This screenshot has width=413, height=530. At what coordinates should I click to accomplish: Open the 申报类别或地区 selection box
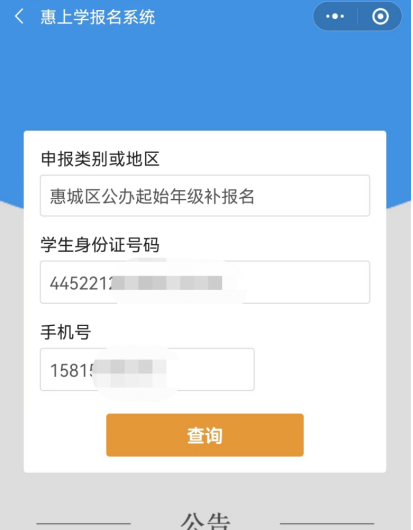click(205, 196)
